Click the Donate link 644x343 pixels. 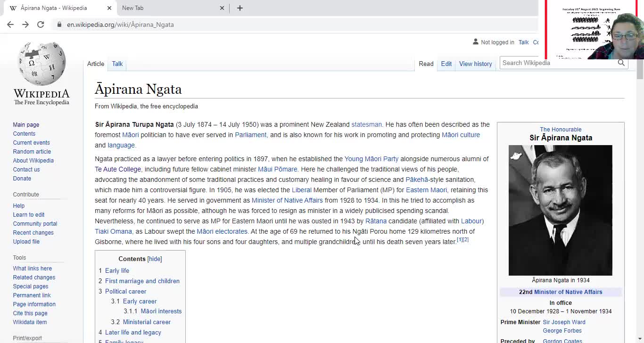click(x=22, y=179)
